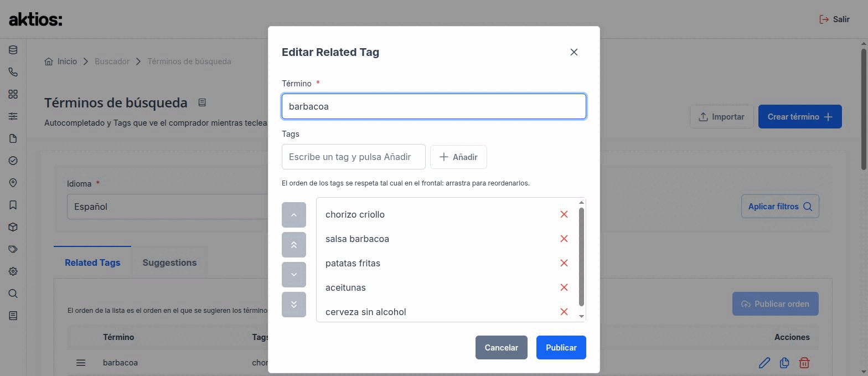Switch to the Related Tags tab
The image size is (868, 376).
coord(92,262)
